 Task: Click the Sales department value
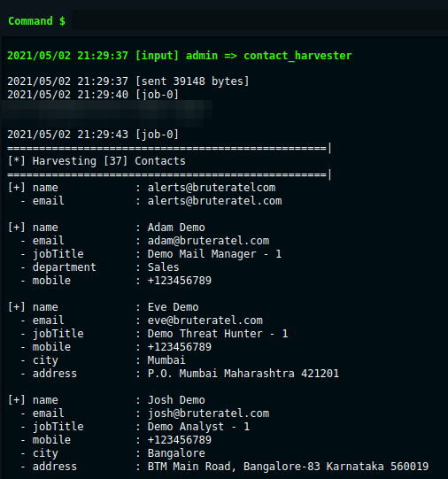click(164, 267)
